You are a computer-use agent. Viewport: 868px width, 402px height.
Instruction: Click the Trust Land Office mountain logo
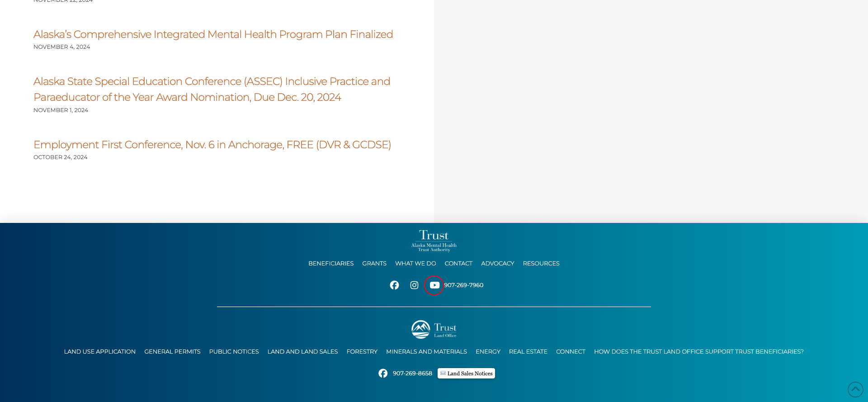click(x=434, y=329)
